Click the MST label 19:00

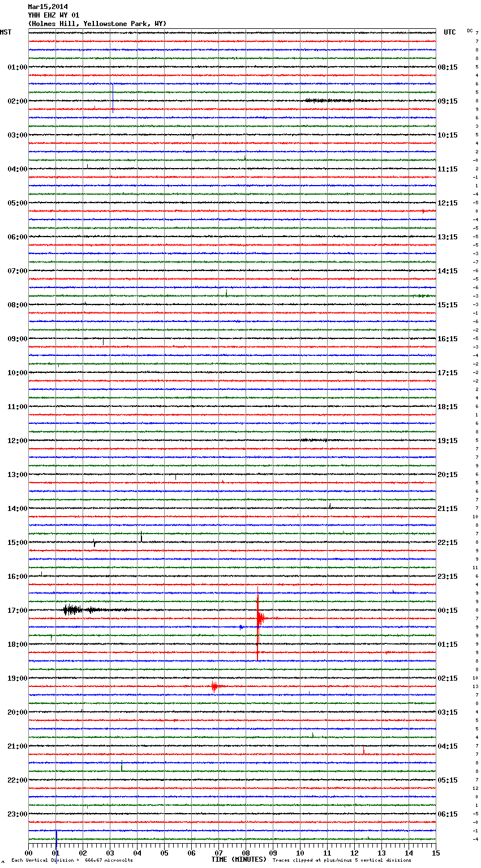click(x=18, y=678)
